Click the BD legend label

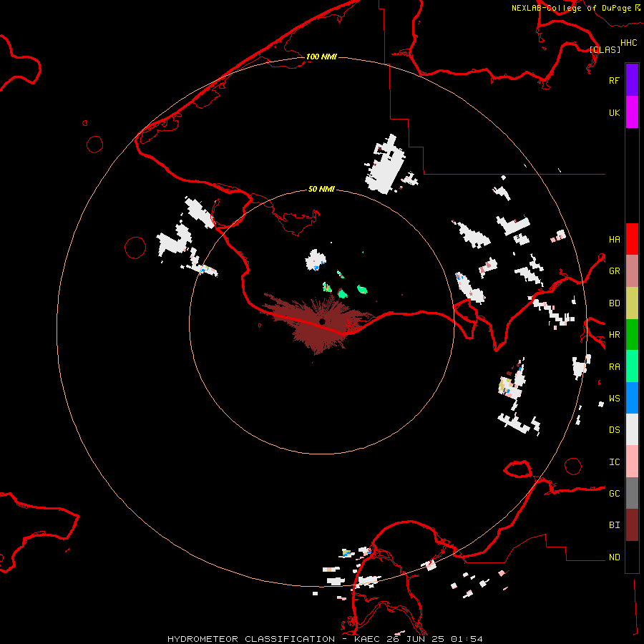point(614,303)
